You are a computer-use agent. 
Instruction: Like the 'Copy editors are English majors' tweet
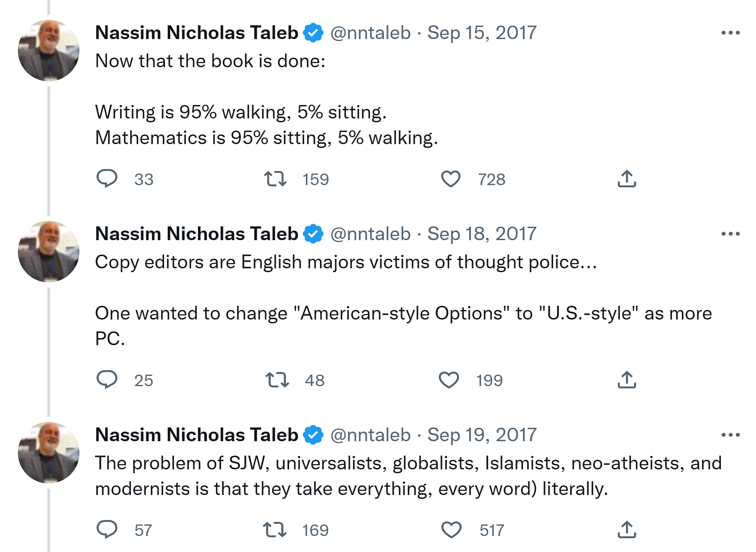[448, 380]
